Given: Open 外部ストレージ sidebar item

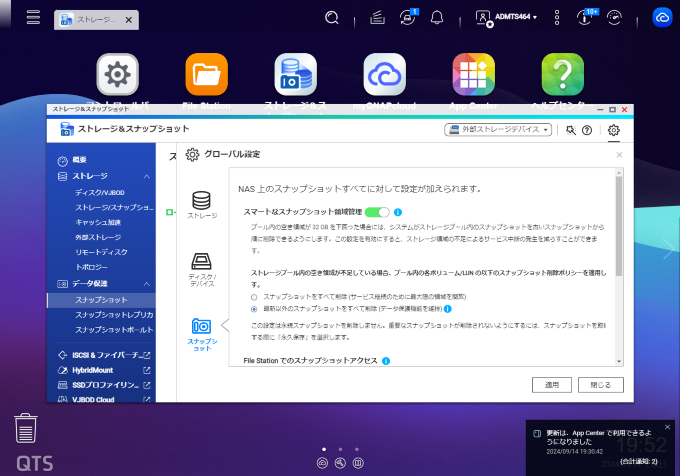Looking at the screenshot, I should tap(98, 237).
